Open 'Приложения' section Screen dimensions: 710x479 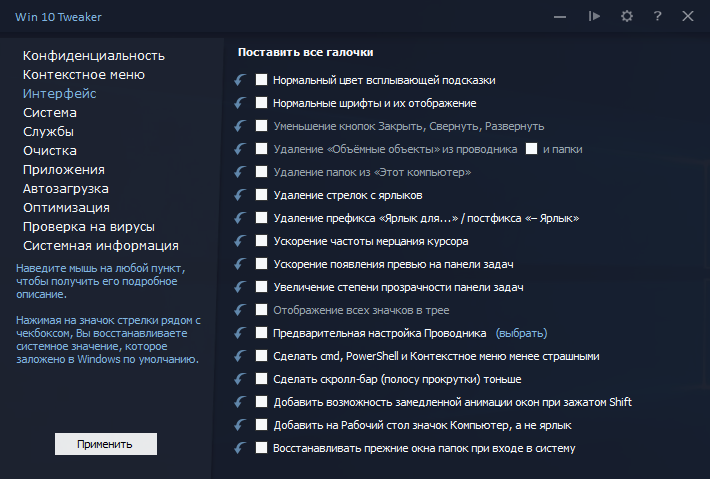coord(64,170)
